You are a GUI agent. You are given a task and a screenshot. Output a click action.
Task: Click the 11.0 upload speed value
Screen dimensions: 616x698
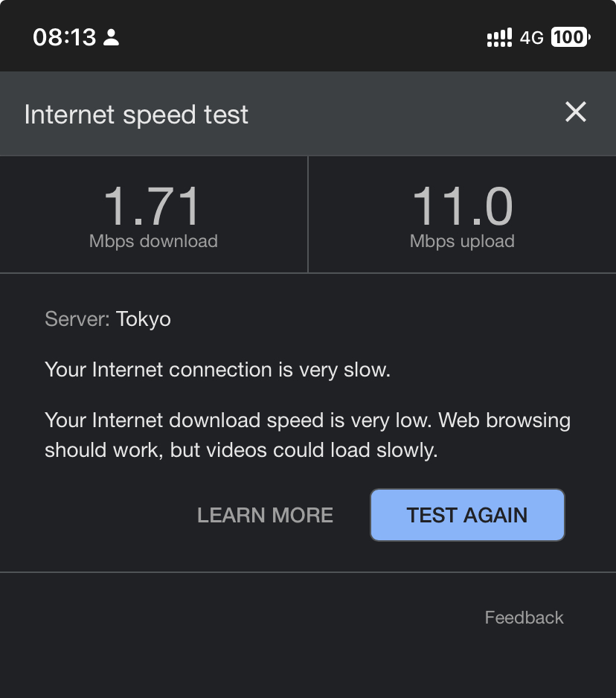[x=462, y=206]
